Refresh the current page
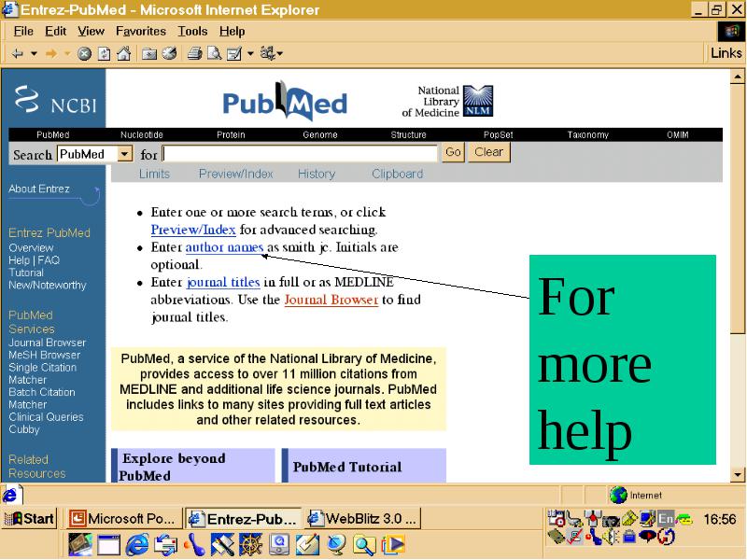 point(105,53)
